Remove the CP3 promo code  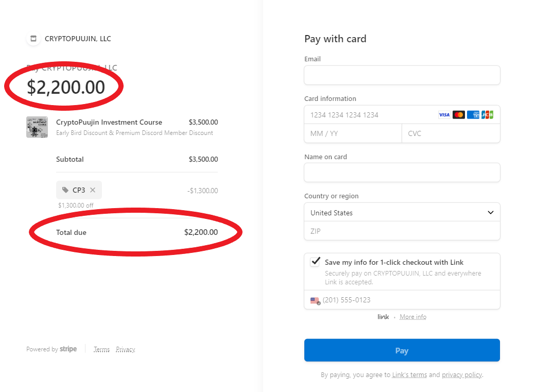coord(93,190)
